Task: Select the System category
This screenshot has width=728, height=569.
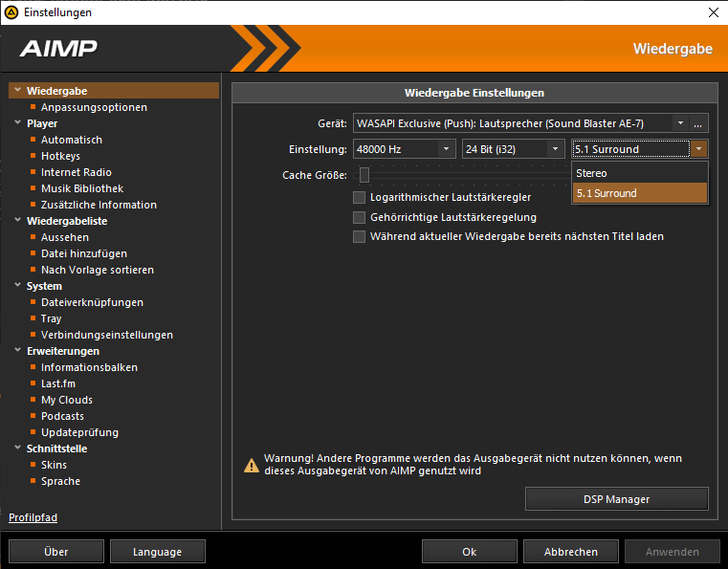Action: pos(44,286)
